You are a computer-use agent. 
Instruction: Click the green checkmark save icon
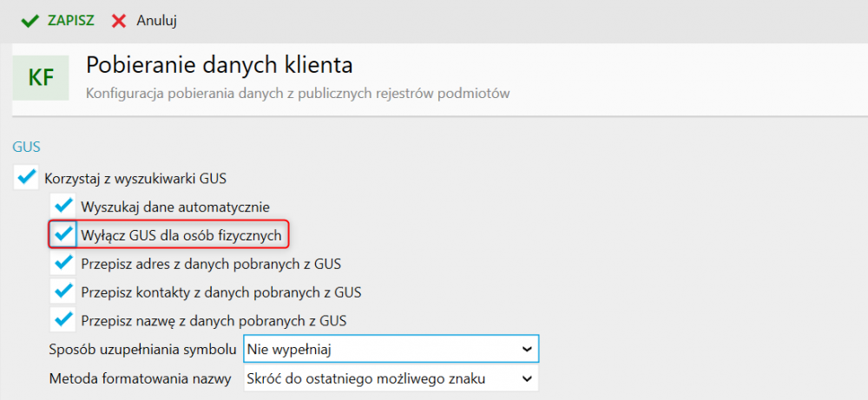coord(30,20)
